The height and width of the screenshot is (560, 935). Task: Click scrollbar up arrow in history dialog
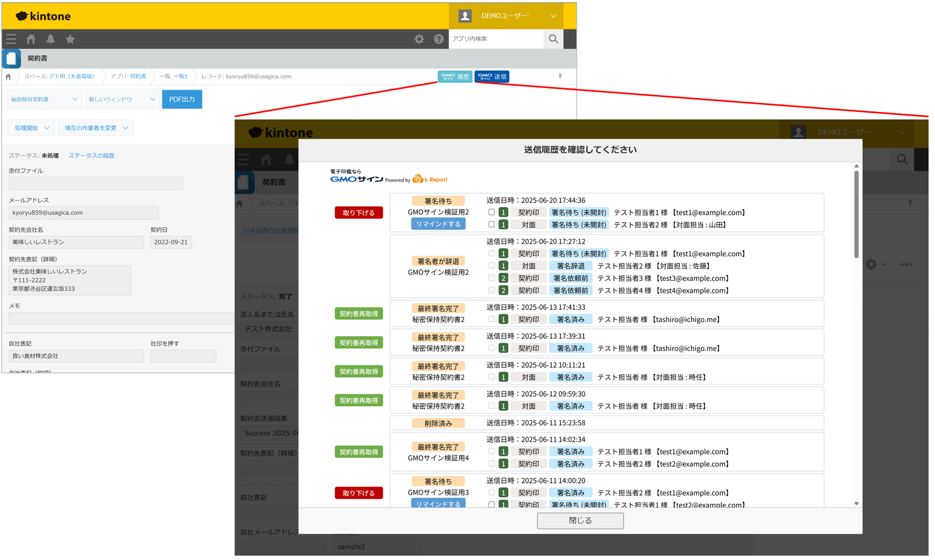pos(856,166)
